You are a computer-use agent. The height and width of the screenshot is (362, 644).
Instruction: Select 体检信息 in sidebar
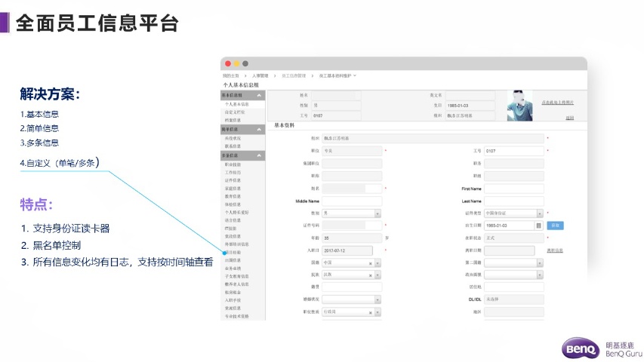(233, 204)
